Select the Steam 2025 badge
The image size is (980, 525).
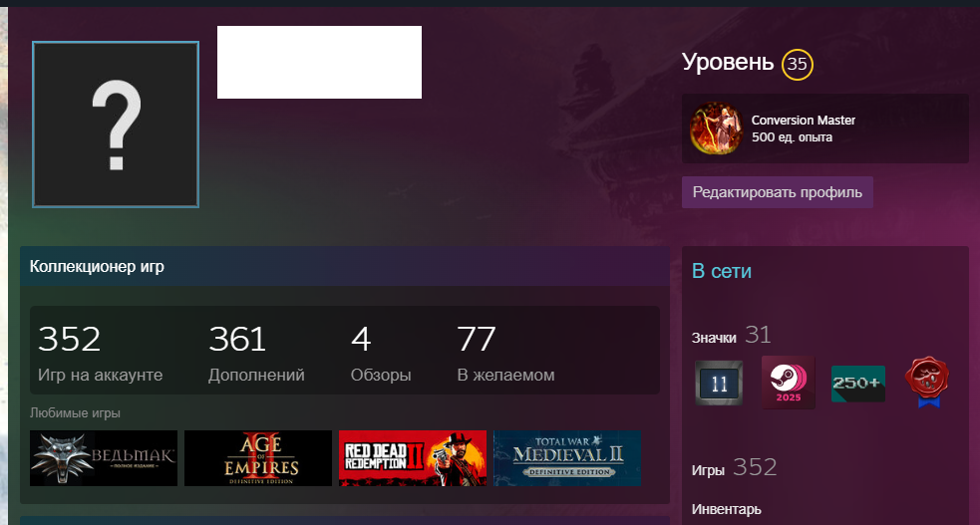click(789, 383)
